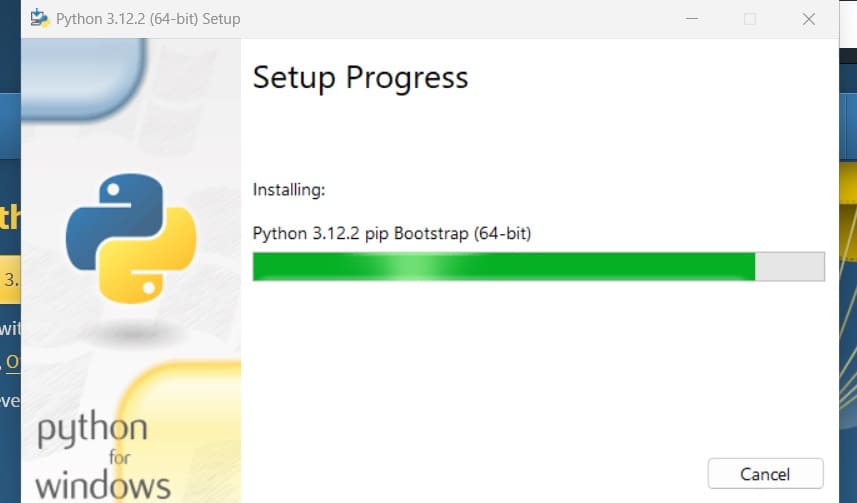Cancel the Python installation
Viewport: 857px width, 503px height.
click(x=765, y=473)
